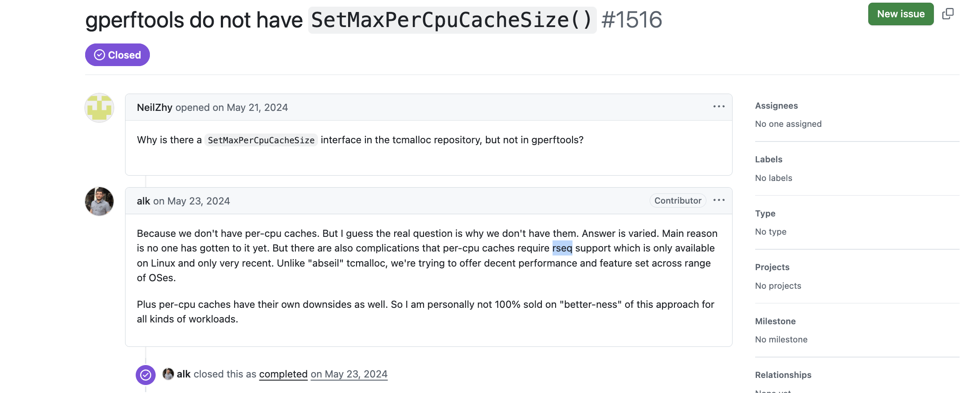Click the SetMaxPerCpuCacheSize inline code in comment
Image resolution: width=980 pixels, height=393 pixels.
coord(261,140)
